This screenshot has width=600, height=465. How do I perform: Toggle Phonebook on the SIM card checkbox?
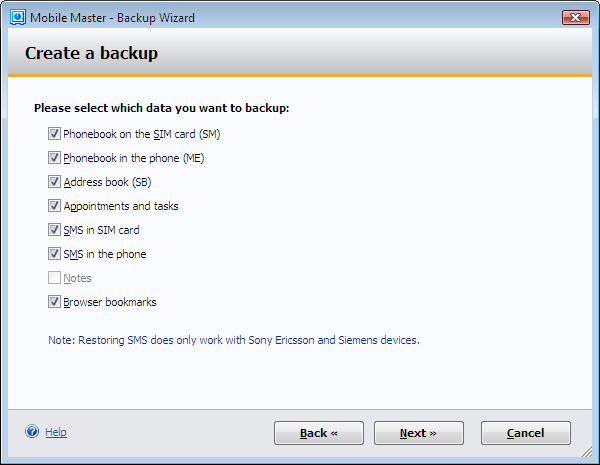(54, 134)
